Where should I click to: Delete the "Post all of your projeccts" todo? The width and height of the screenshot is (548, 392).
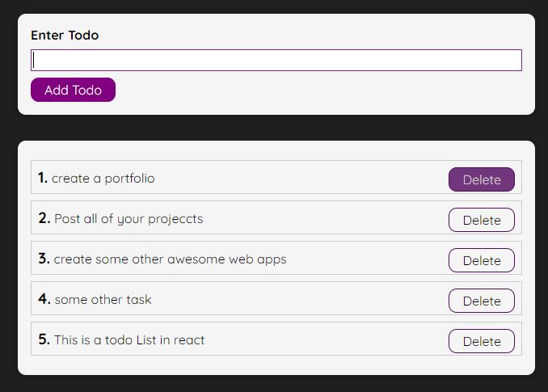click(x=482, y=220)
